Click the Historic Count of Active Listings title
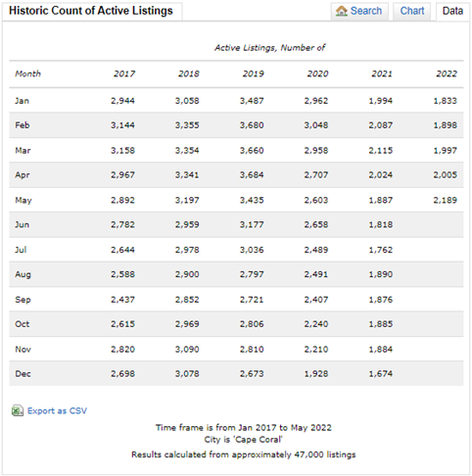Viewport: 472px width, 476px height. pyautogui.click(x=91, y=11)
